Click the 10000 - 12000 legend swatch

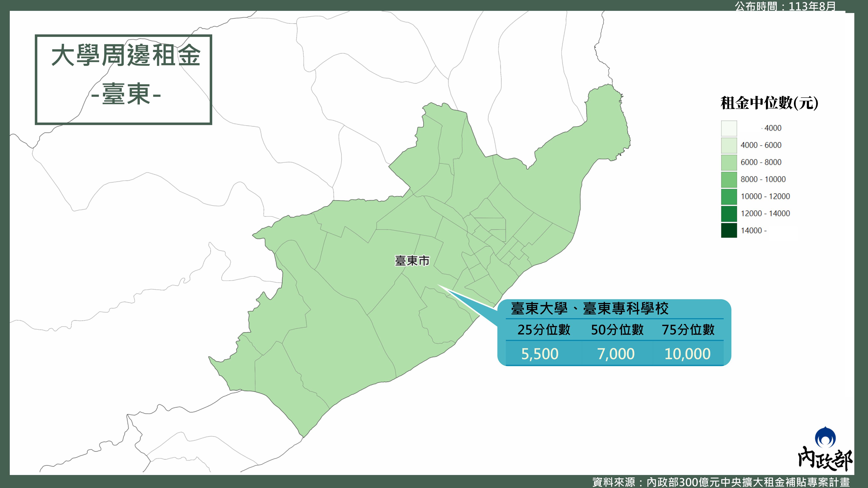click(729, 197)
